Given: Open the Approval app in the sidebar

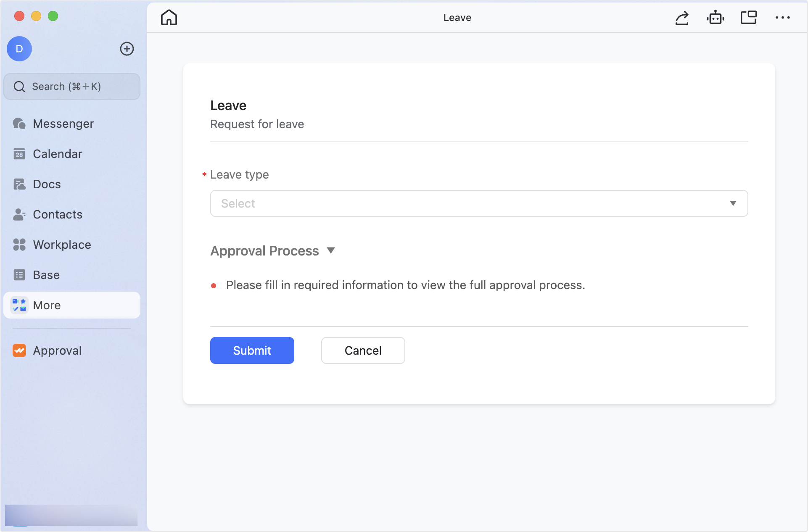Looking at the screenshot, I should tap(57, 350).
